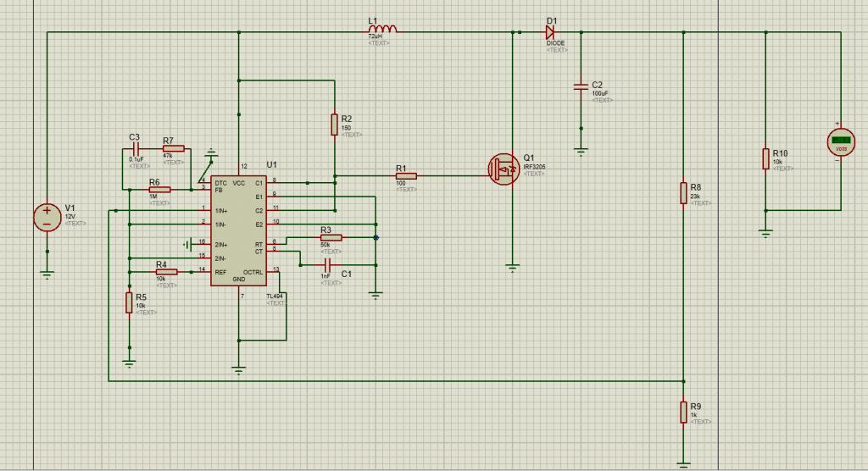Select the DC voltmeter instrument
Image resolution: width=868 pixels, height=471 pixels.
click(841, 141)
